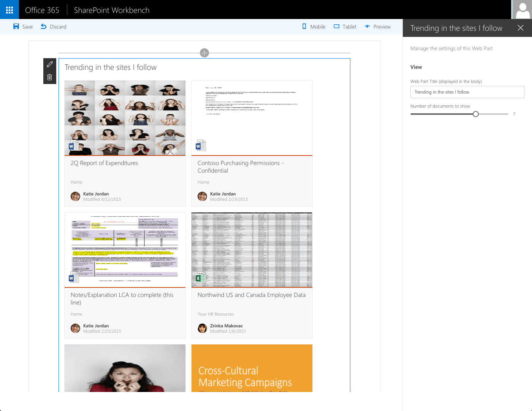532x411 pixels.
Task: Delete the web part with the trash icon
Action: coord(50,78)
